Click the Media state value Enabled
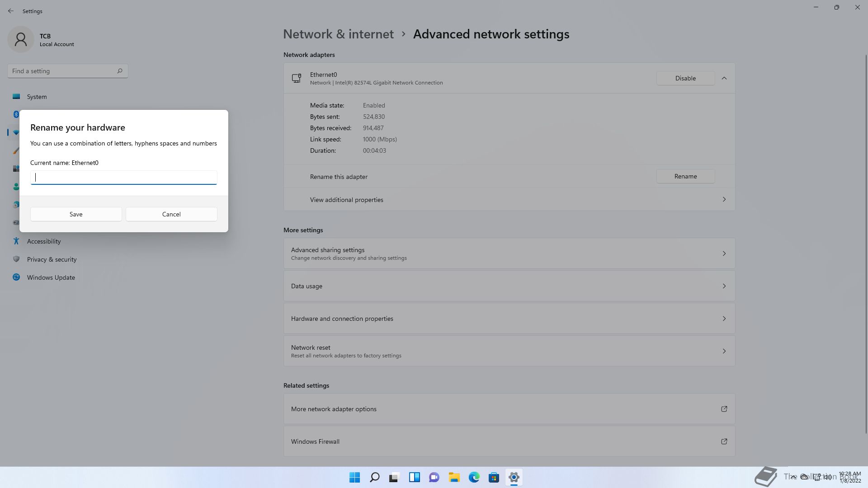 [x=374, y=105]
